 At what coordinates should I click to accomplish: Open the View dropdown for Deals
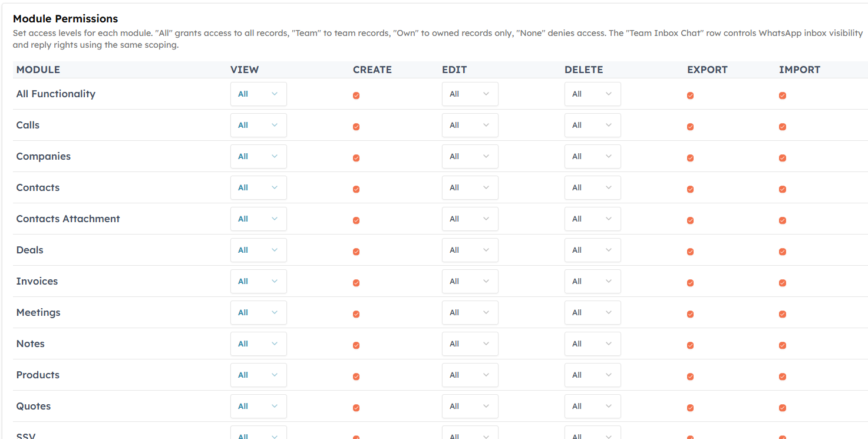pos(258,250)
